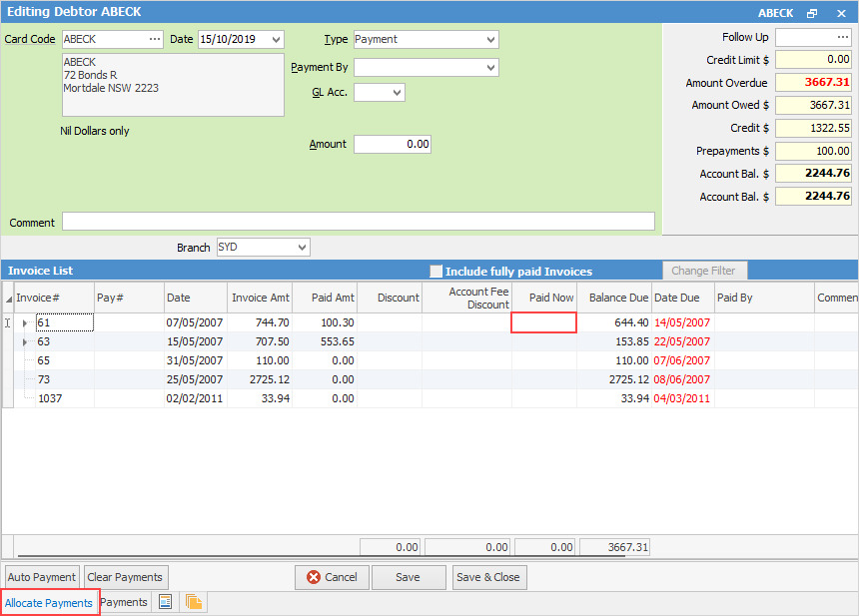Viewport: 859px width, 616px height.
Task: Select the Allocate Payments tab
Action: point(48,602)
